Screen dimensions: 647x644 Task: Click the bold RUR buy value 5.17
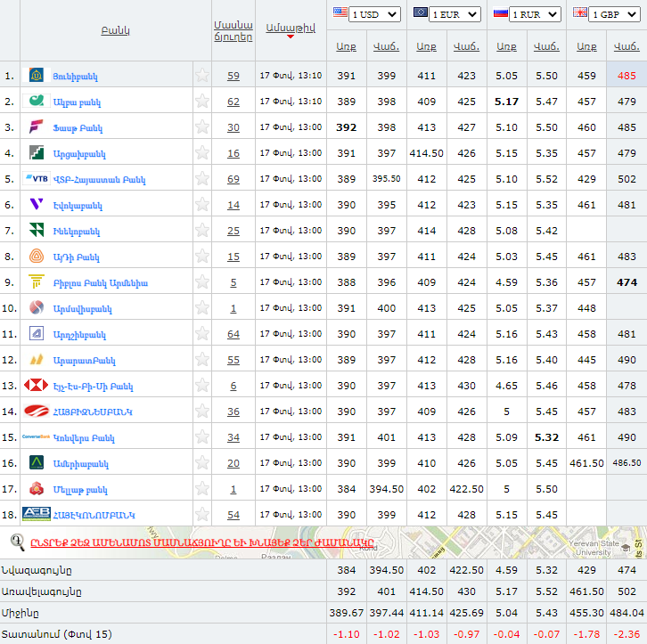click(506, 102)
